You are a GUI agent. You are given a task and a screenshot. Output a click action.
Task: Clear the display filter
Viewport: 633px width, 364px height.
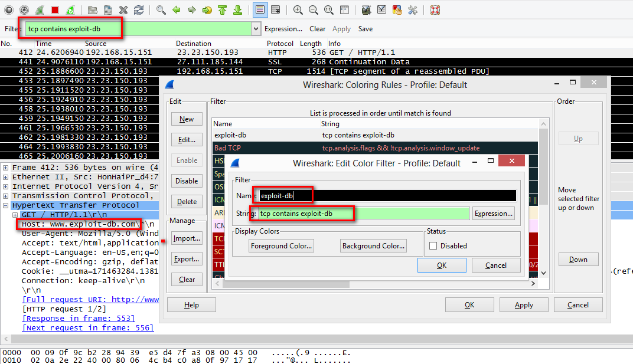pos(317,29)
